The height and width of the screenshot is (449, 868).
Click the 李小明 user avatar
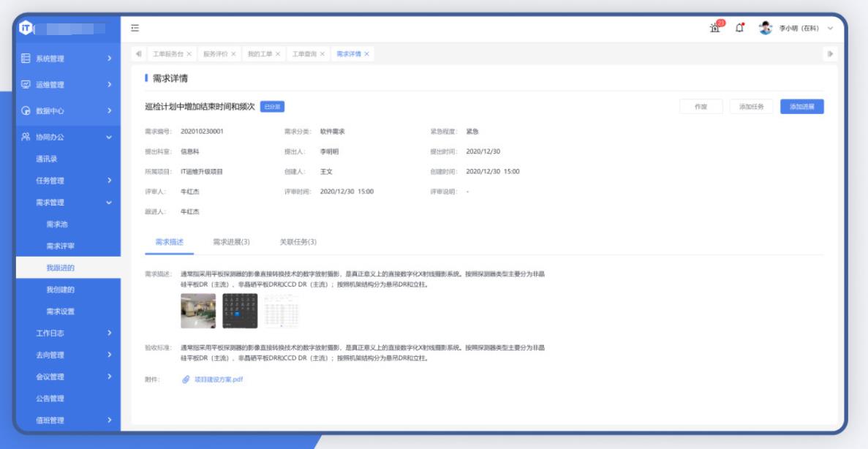click(x=765, y=29)
